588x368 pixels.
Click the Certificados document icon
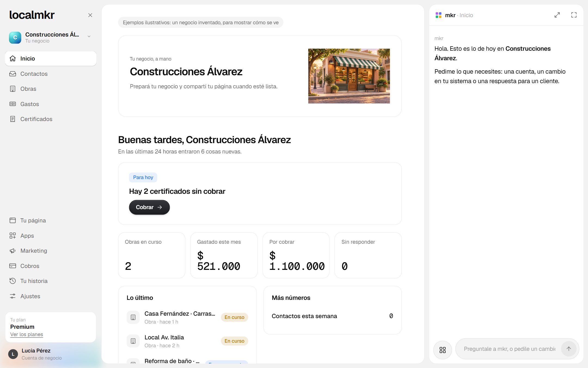tap(13, 119)
